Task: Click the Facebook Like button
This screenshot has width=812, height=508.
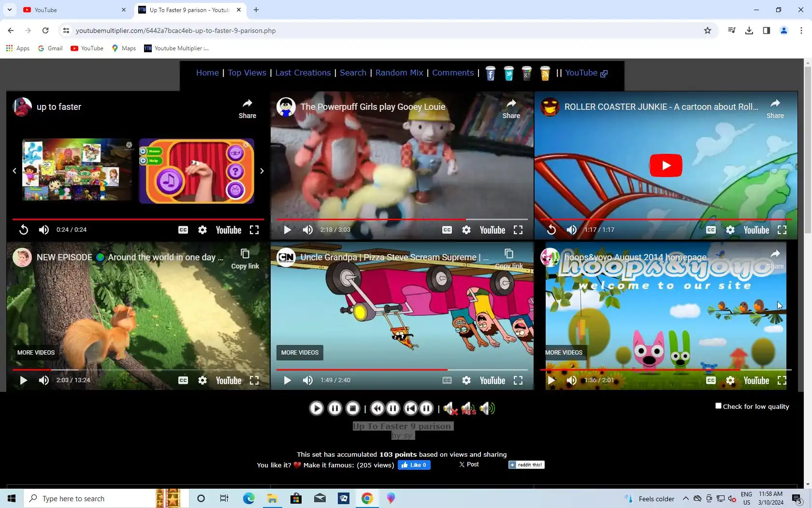Action: click(414, 465)
